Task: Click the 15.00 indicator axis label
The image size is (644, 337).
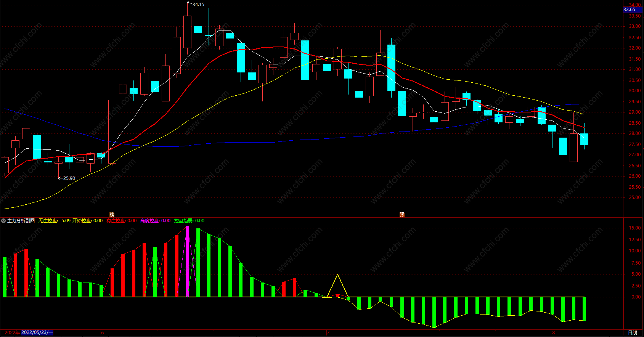Action: tap(635, 228)
